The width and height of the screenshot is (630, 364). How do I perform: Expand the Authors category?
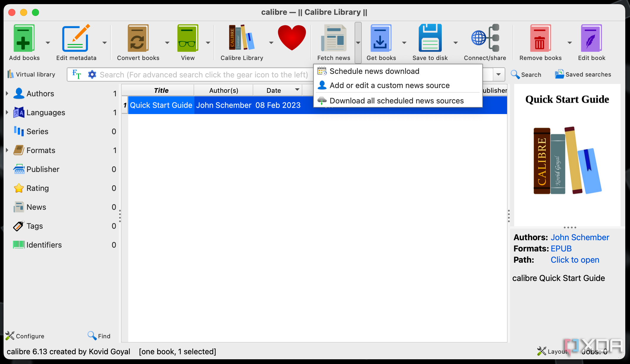pyautogui.click(x=7, y=93)
